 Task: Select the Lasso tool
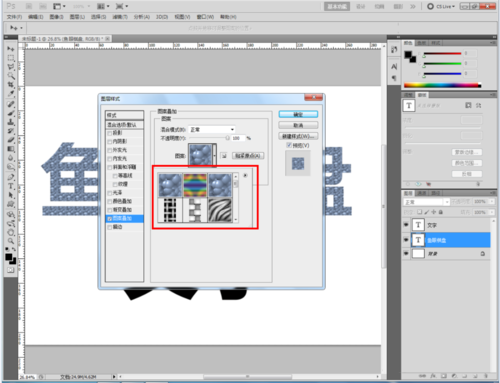(x=11, y=67)
